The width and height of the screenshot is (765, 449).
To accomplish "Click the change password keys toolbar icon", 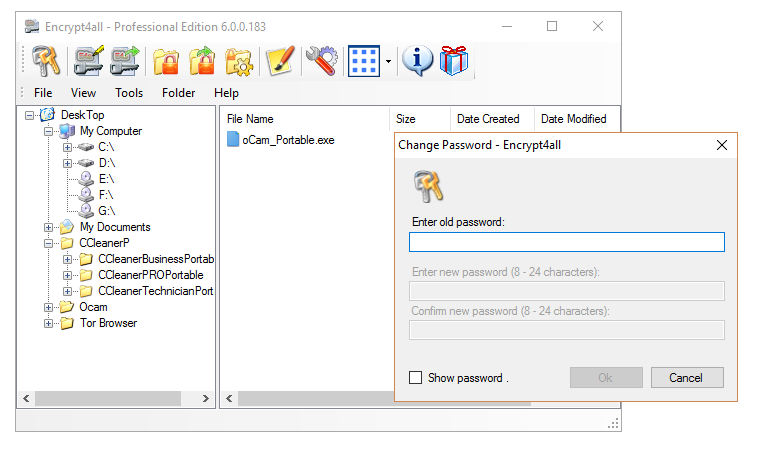I will coord(46,61).
